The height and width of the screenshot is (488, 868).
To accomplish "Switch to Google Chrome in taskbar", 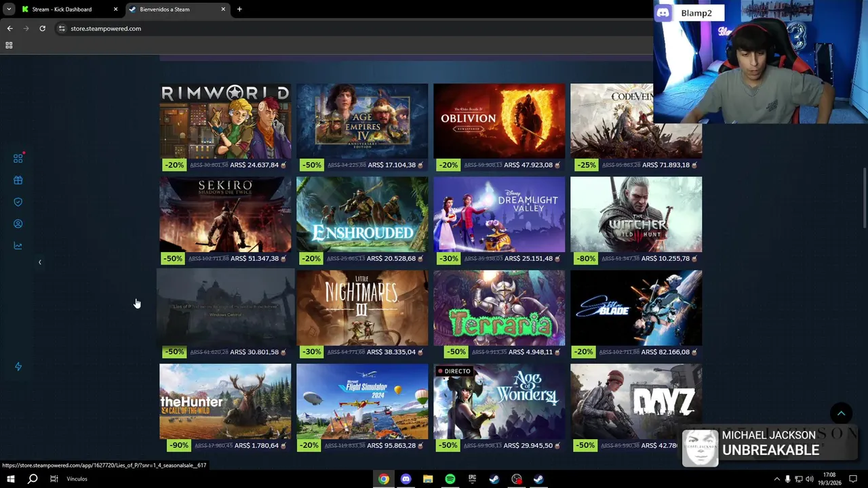I will click(x=384, y=479).
